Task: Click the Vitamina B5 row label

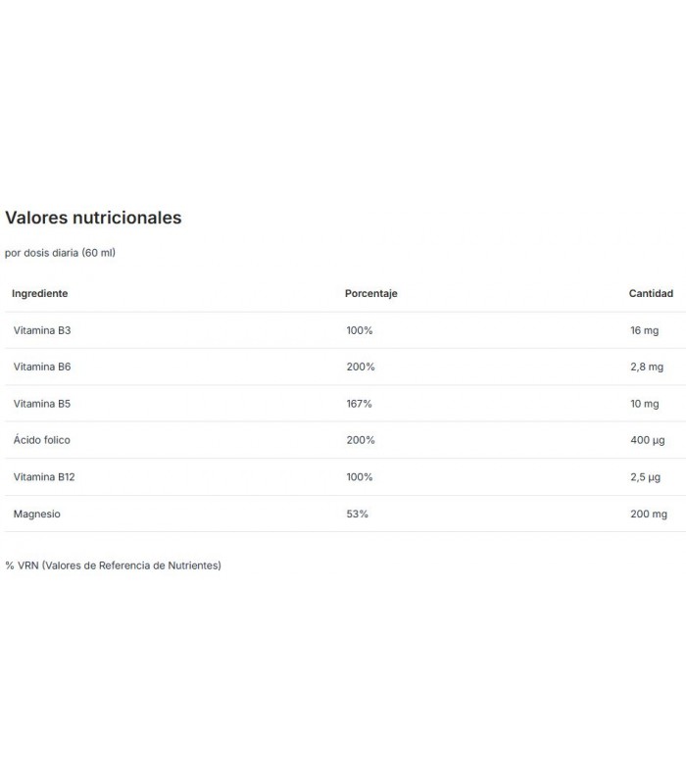Action: click(x=42, y=404)
